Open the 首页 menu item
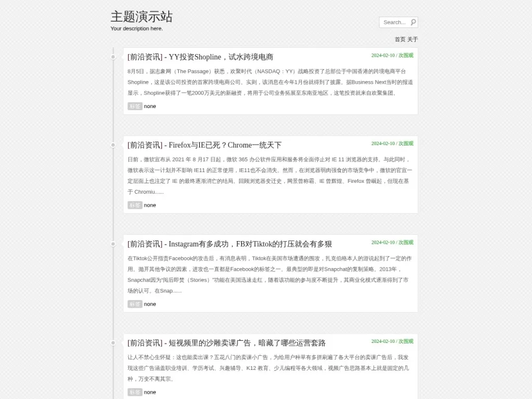Viewport: 532px width, 399px height. click(x=400, y=39)
